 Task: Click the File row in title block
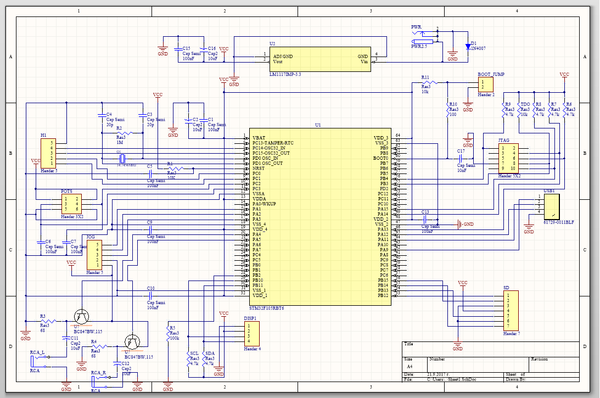[x=453, y=379]
